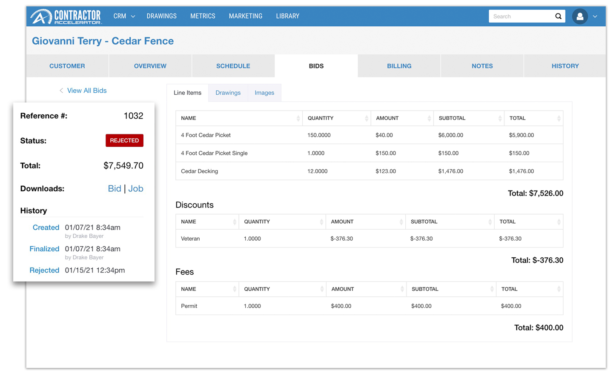Click the red Rejected status badge

click(124, 140)
